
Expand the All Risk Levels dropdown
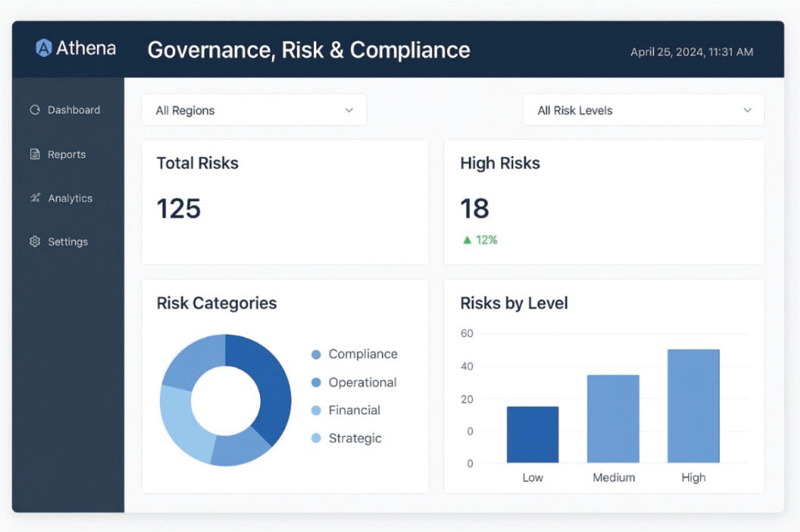pyautogui.click(x=643, y=110)
